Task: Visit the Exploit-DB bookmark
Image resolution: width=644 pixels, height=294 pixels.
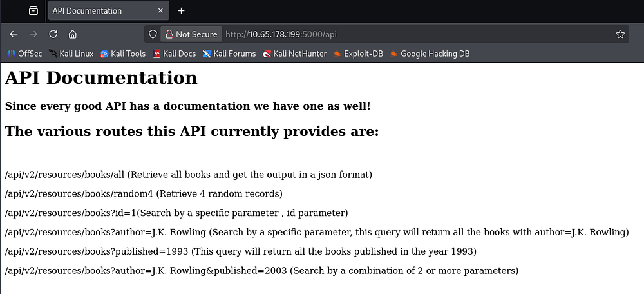Action: click(x=358, y=54)
